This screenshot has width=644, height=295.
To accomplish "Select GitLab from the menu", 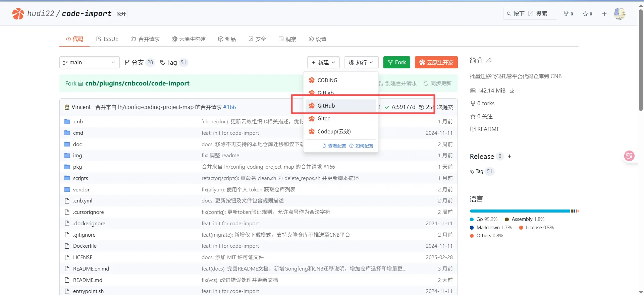I will click(341, 93).
